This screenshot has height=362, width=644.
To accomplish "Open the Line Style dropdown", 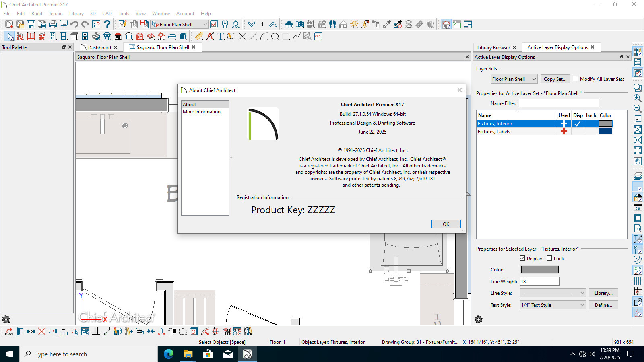I will tap(553, 293).
